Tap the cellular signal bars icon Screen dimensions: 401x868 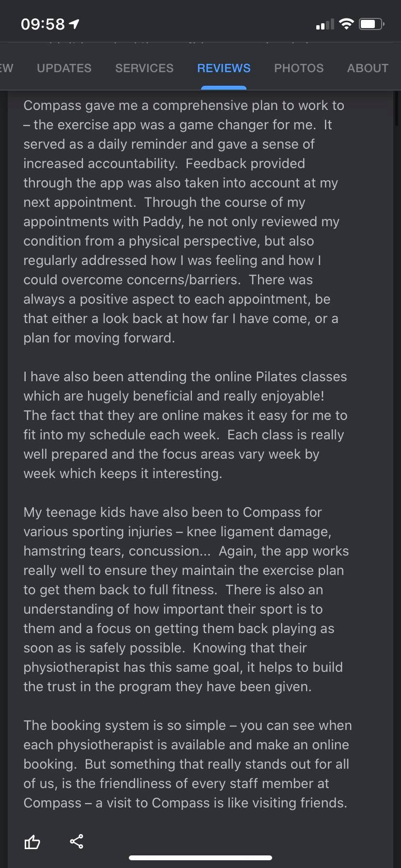click(324, 24)
